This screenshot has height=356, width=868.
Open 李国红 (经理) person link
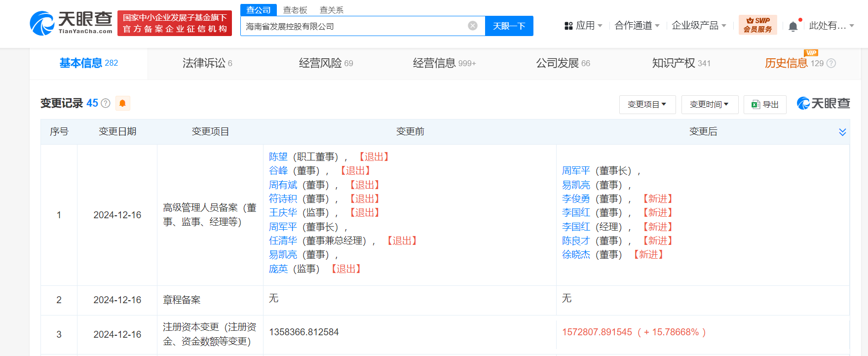[x=576, y=227]
